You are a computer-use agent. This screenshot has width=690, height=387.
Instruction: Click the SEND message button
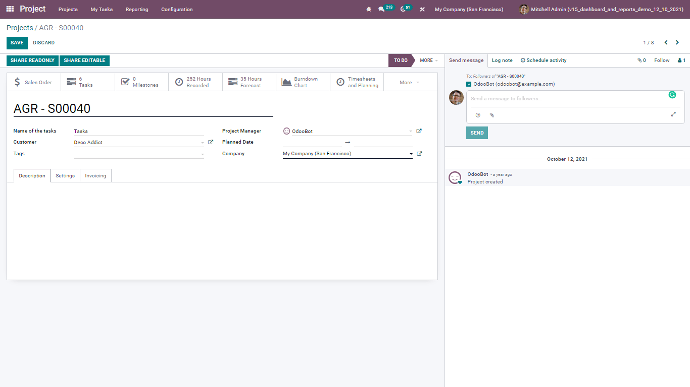pos(477,133)
